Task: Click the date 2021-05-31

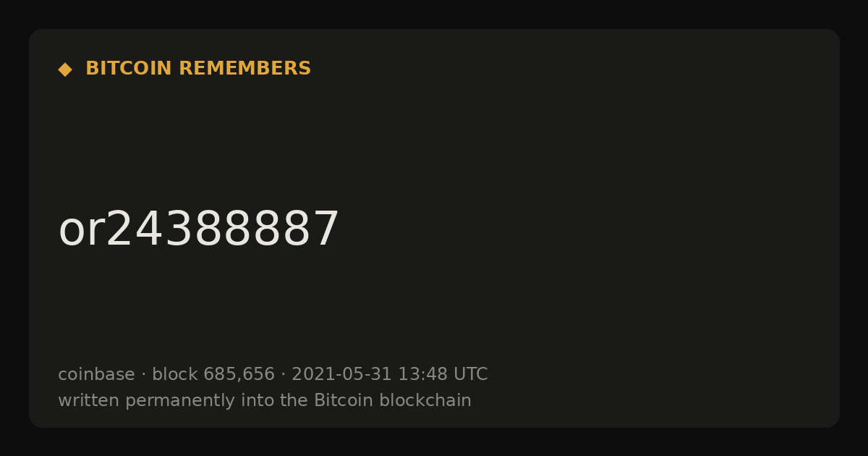Action: coord(341,374)
